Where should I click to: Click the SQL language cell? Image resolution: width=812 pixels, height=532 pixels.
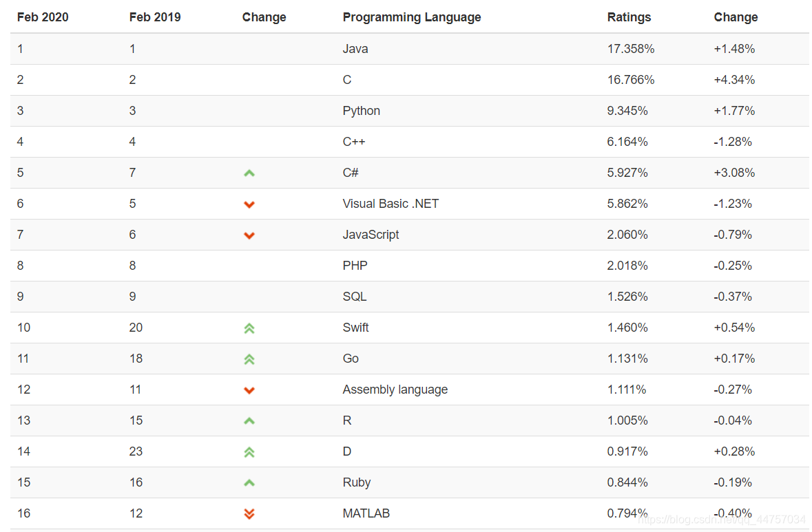click(354, 297)
